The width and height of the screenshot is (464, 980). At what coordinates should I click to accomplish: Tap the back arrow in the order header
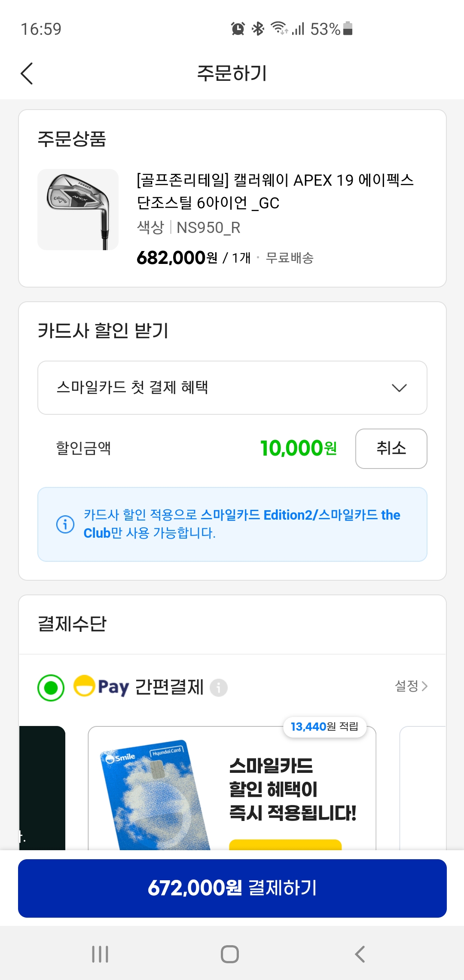point(27,73)
